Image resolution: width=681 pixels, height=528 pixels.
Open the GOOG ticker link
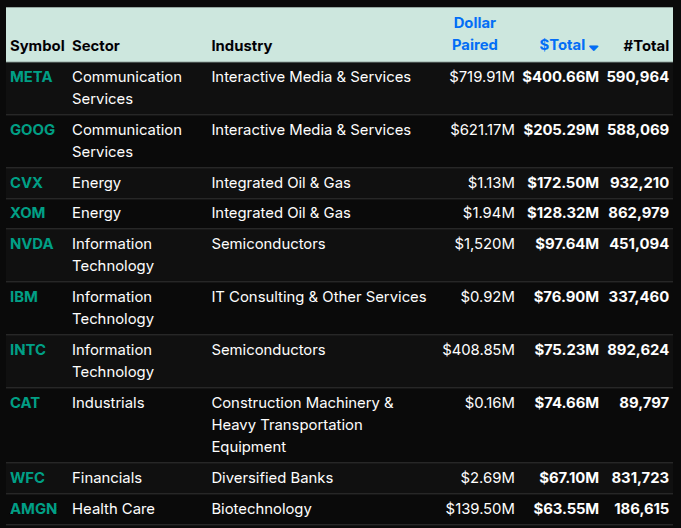coord(32,130)
